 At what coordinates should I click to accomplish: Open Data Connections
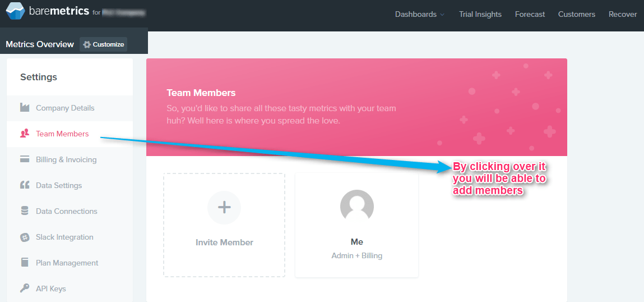(x=70, y=212)
